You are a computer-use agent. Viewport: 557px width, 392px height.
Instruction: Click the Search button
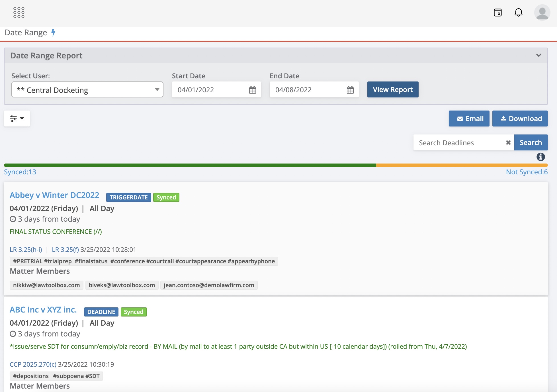(531, 142)
